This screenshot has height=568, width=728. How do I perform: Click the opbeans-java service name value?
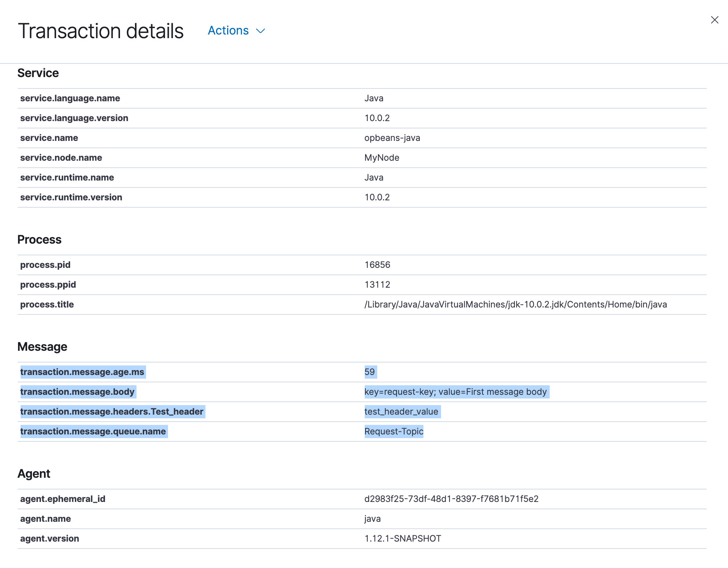pos(392,138)
